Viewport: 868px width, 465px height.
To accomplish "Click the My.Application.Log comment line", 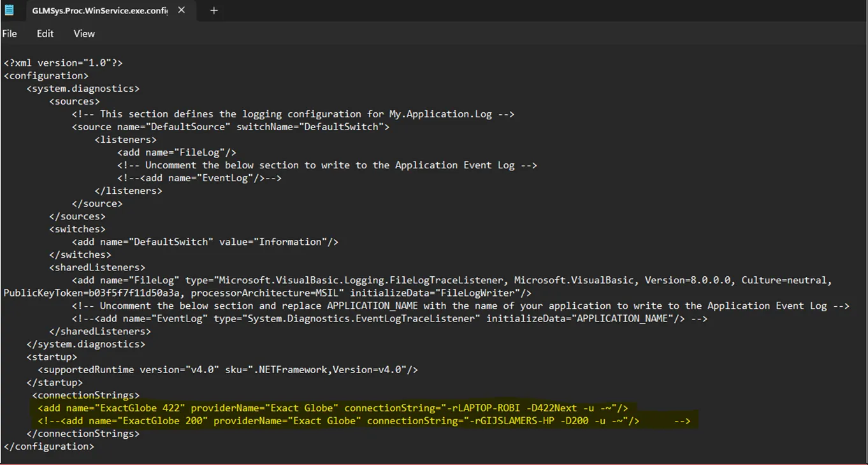I will (293, 114).
